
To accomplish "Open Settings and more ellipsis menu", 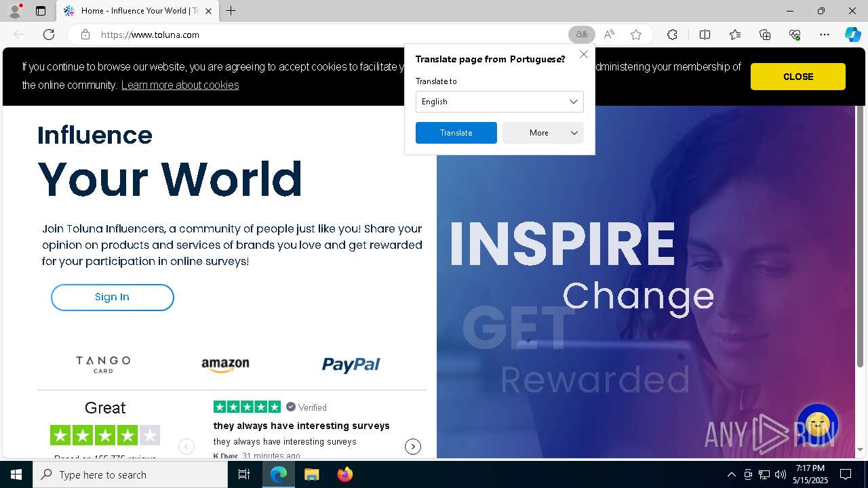I will (x=825, y=35).
